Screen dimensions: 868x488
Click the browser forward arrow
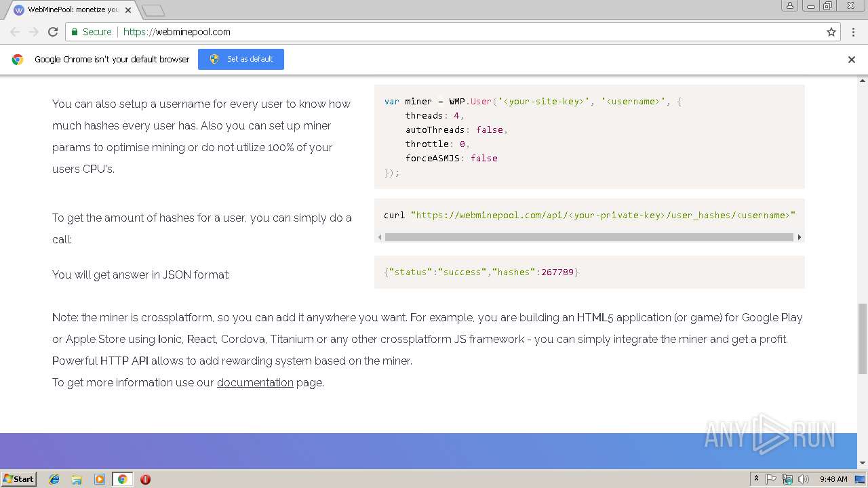[34, 32]
